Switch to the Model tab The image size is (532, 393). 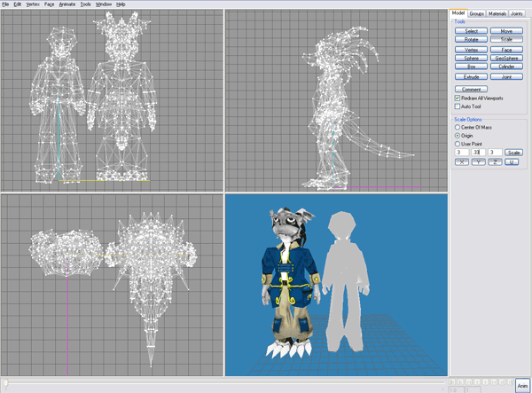pyautogui.click(x=458, y=13)
